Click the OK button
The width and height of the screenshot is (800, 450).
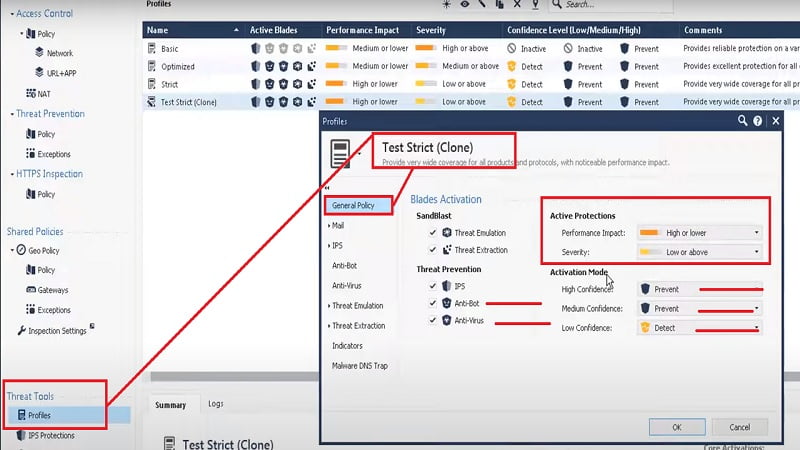pyautogui.click(x=677, y=427)
